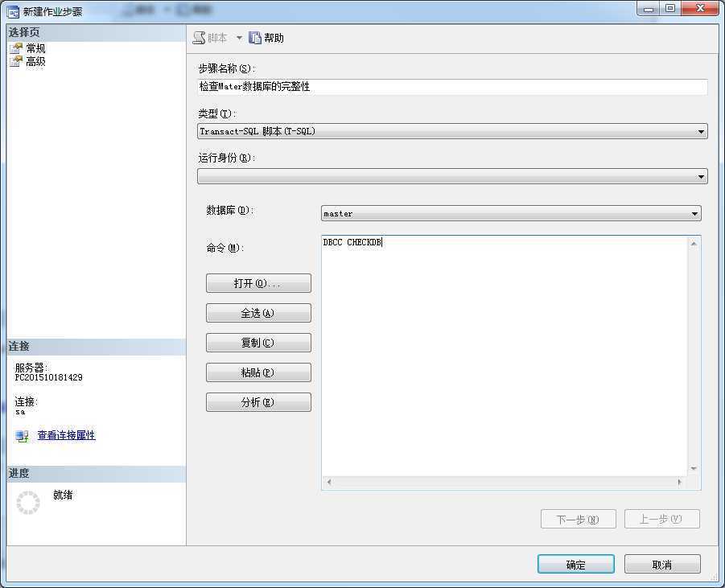Click the 全选(A) button
The image size is (725, 588).
(x=258, y=313)
